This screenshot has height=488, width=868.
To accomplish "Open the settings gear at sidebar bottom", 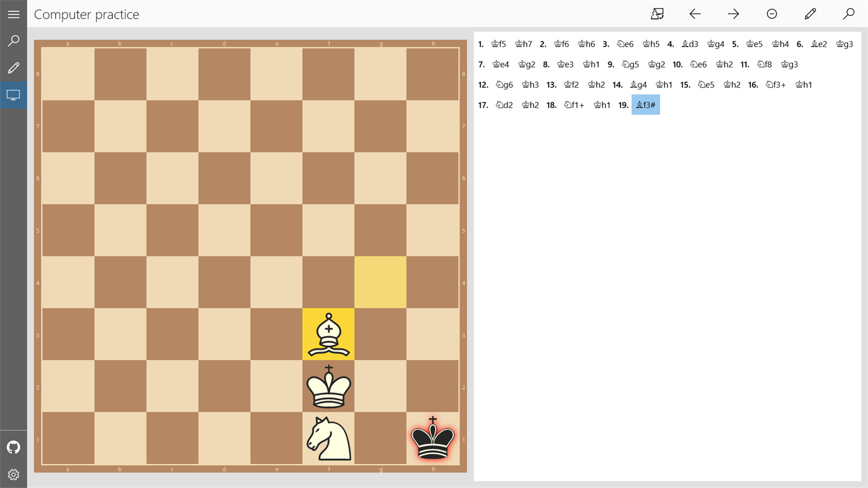I will click(x=13, y=474).
